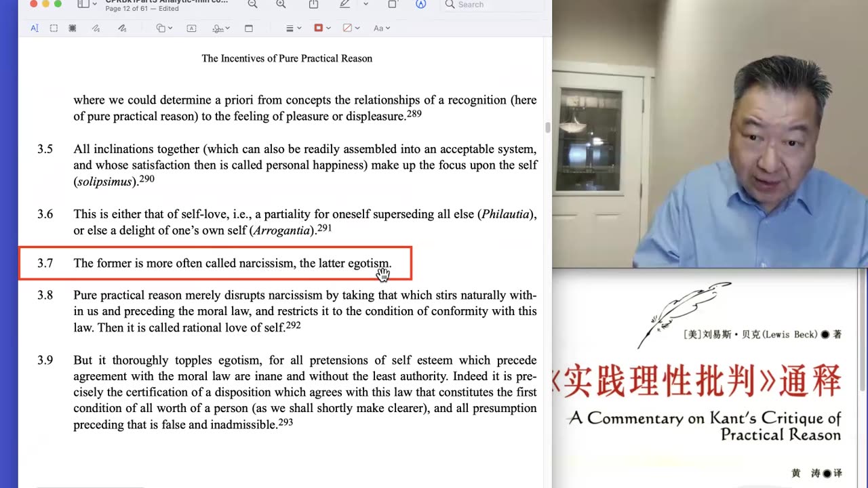Select the Rectangular Selection tool
The width and height of the screenshot is (868, 488).
[x=54, y=28]
